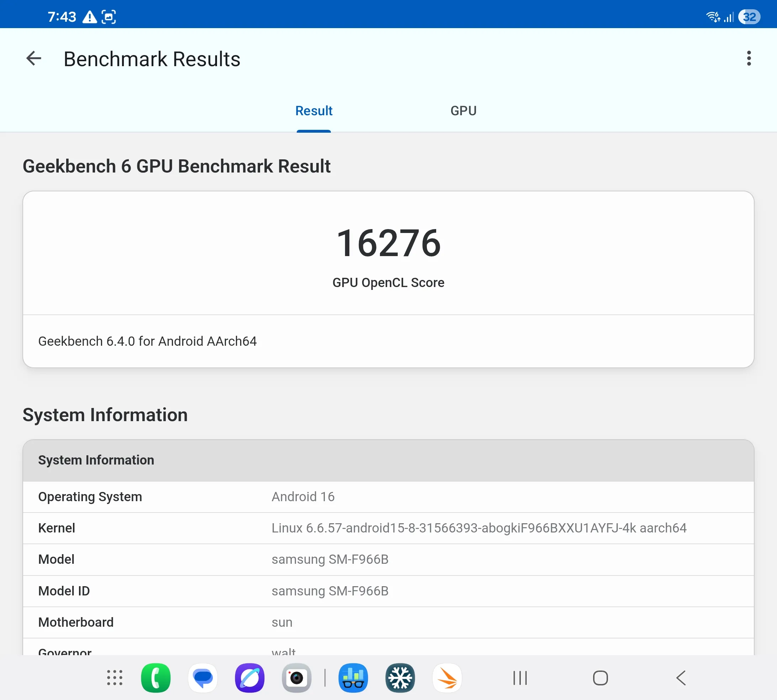The width and height of the screenshot is (777, 700).
Task: Open the app drawer grid icon
Action: (115, 678)
